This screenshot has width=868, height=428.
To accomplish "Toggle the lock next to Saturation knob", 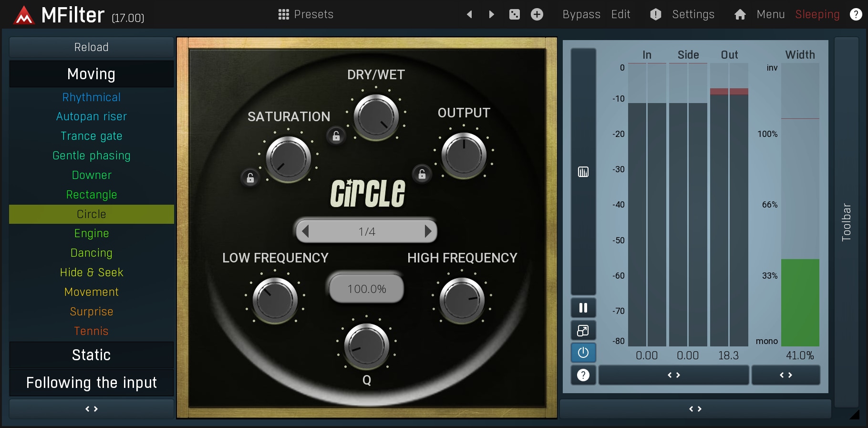I will pos(250,178).
